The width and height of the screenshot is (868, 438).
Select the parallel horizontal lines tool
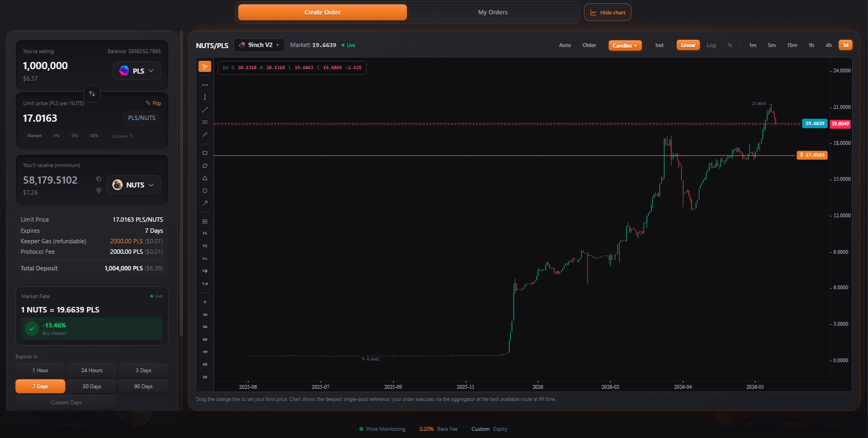click(205, 122)
